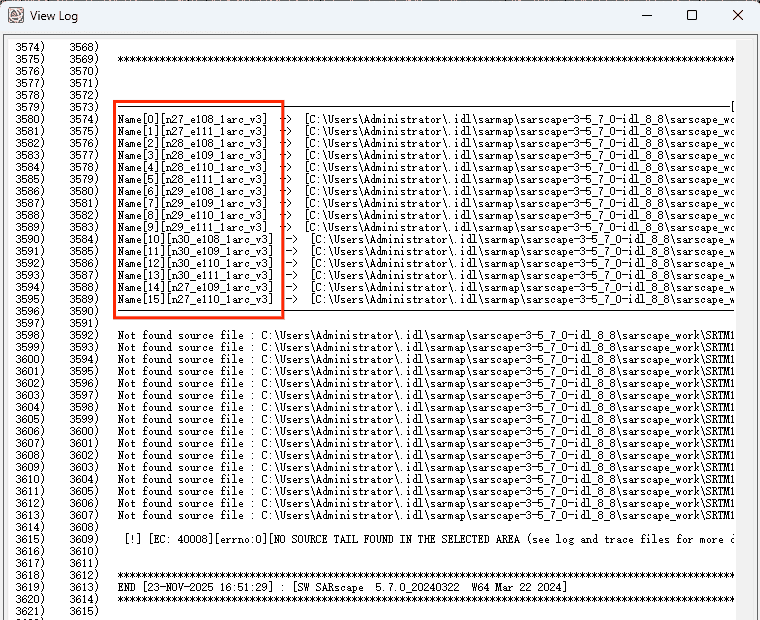Place cursor on Name[7][n29_e109_1arc_v3] entry

point(192,203)
